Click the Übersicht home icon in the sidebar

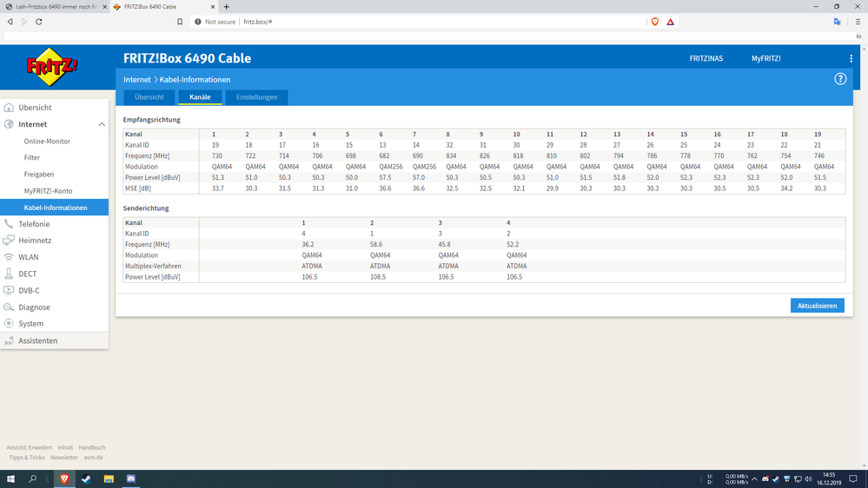click(9, 108)
